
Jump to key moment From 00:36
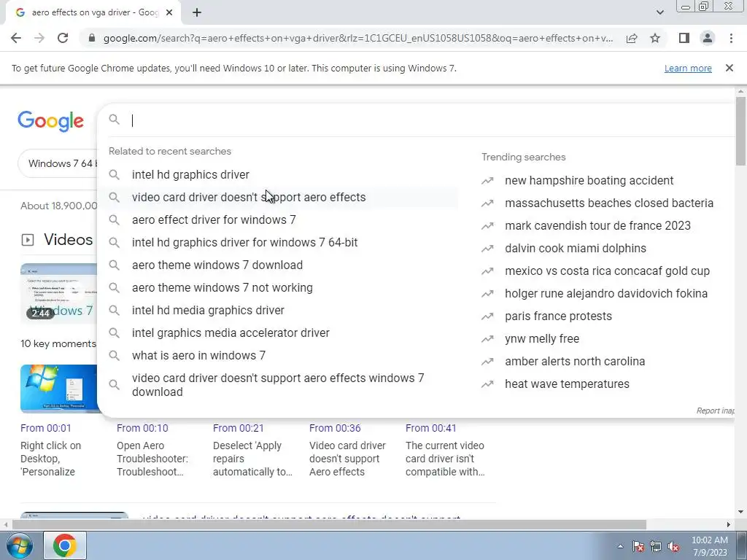[x=334, y=428]
